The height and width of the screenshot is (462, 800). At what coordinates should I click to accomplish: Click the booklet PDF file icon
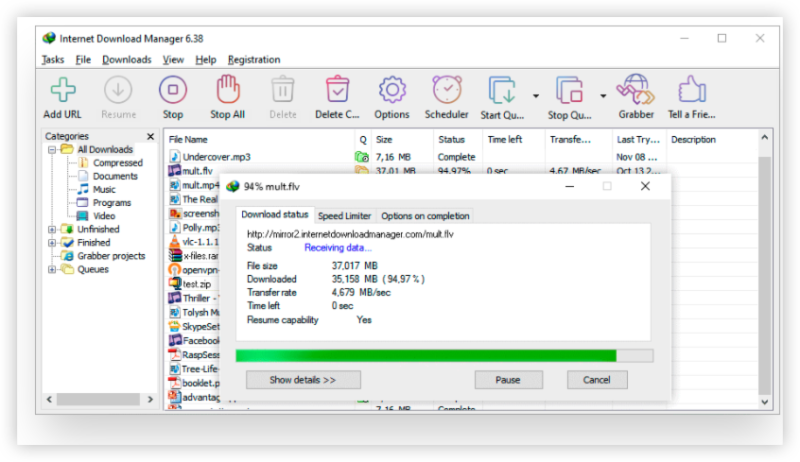tap(175, 383)
